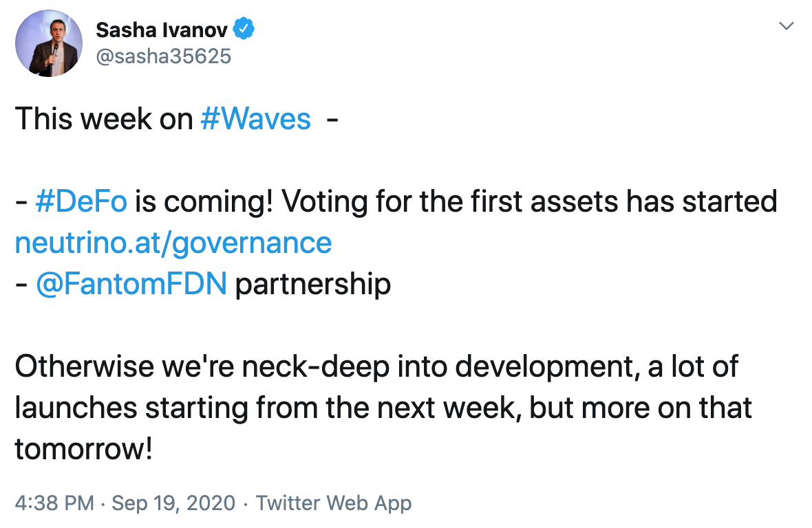
Task: Select the display name Sasha Ivanov
Action: point(163,30)
